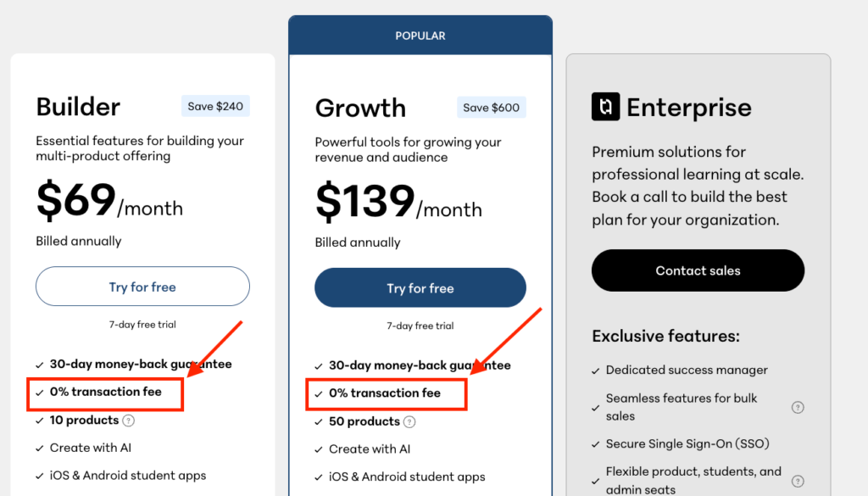Select the Save $600 badge

492,107
